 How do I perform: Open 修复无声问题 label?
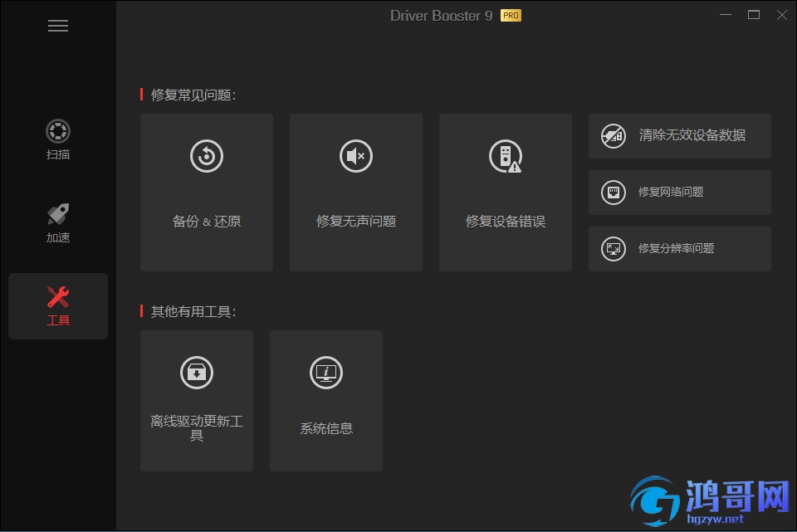tap(356, 222)
